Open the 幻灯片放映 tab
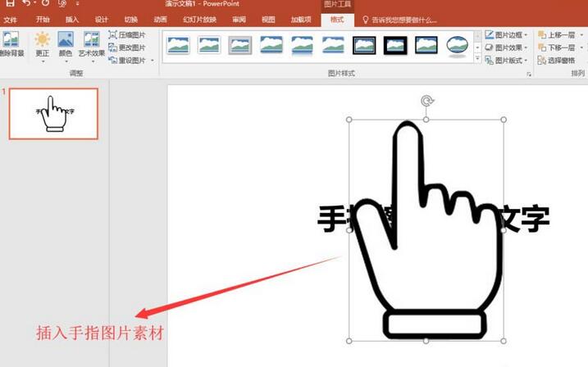The width and height of the screenshot is (588, 367). point(199,20)
